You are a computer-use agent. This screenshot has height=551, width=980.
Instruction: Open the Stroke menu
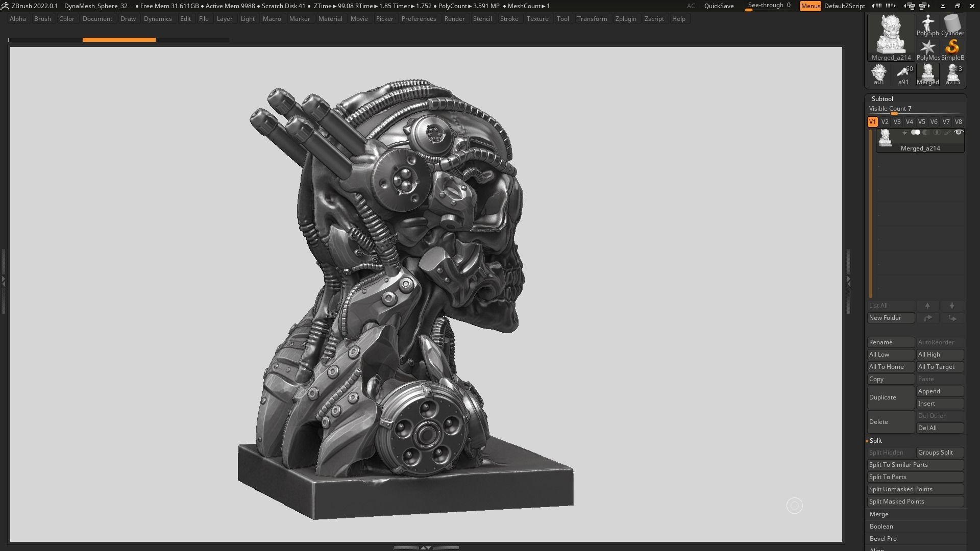pos(509,19)
